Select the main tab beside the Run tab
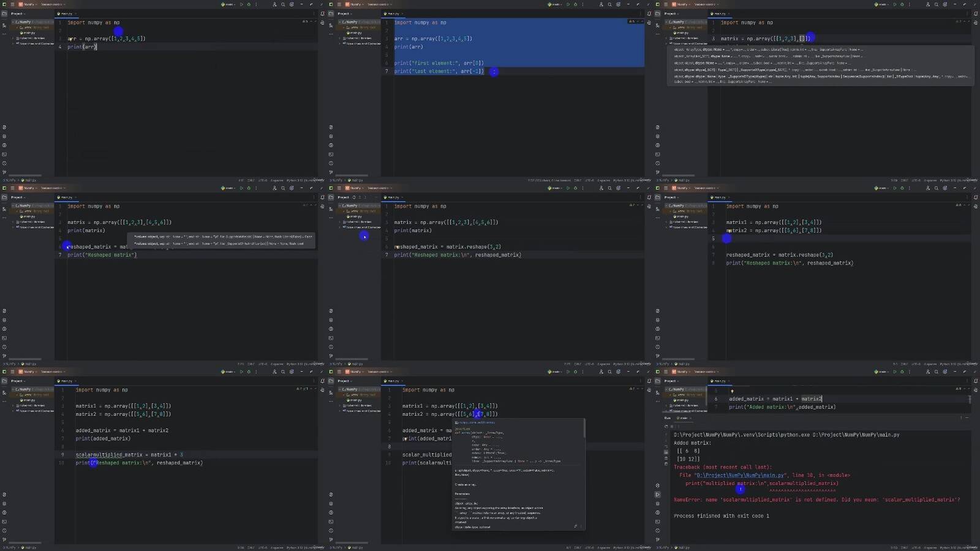 [x=682, y=418]
